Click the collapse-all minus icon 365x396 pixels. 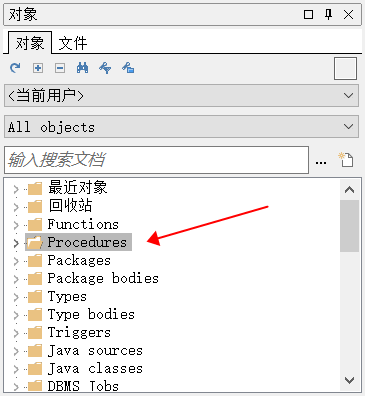(60, 68)
